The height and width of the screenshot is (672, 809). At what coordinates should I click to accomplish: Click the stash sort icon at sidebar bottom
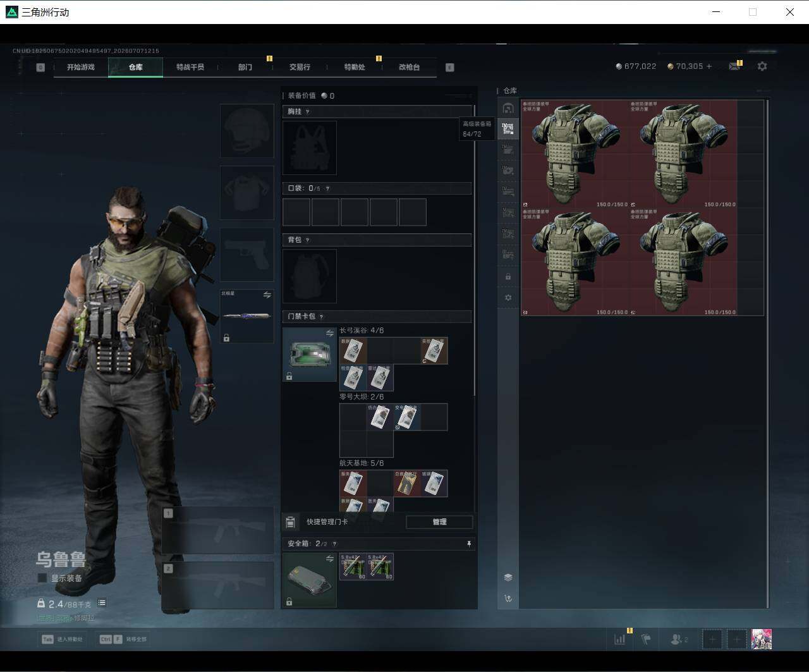coord(508,599)
